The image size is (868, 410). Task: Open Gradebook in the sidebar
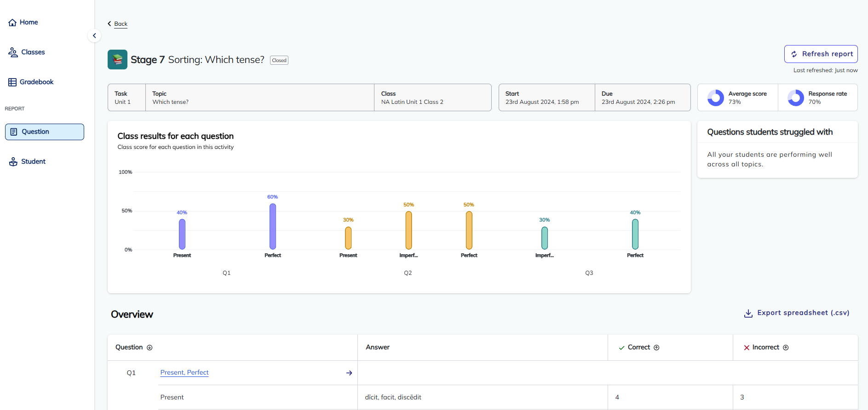point(31,82)
